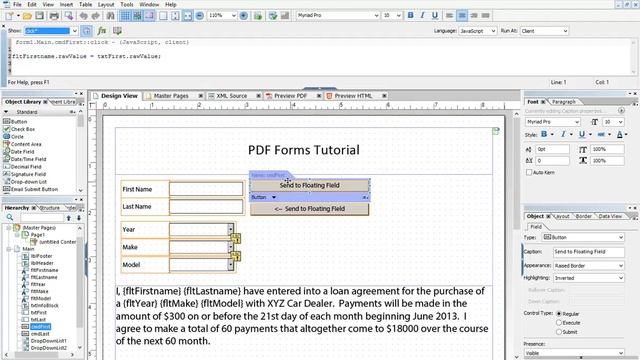
Task: Click the baseline shift 0pt field
Action: click(552, 149)
